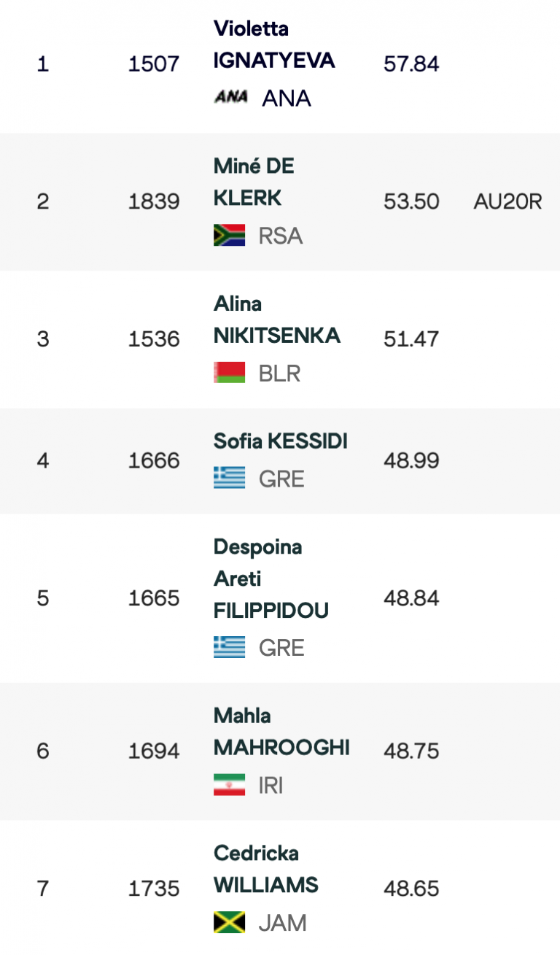Click the ANA flag logo icon
560x955 pixels.
tap(230, 97)
